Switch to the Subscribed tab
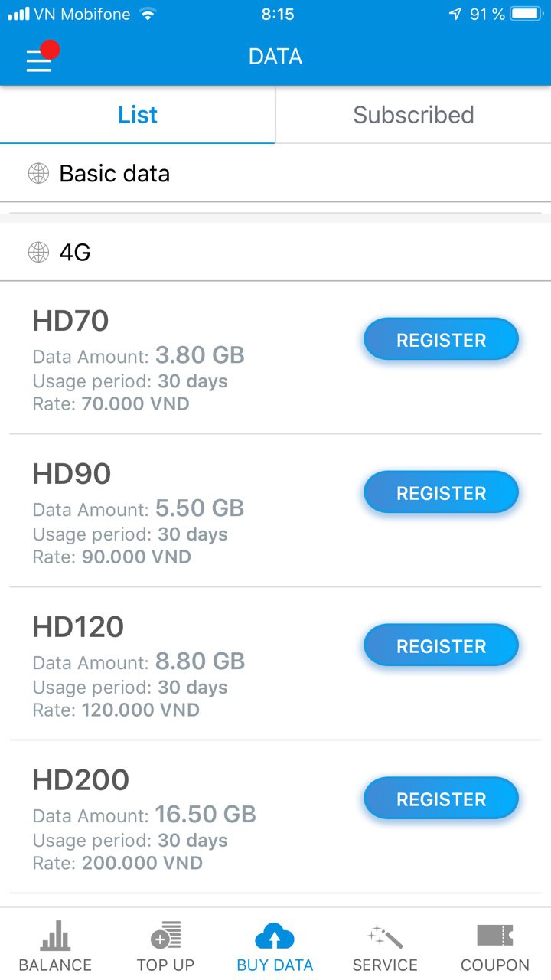551x980 pixels. [413, 115]
